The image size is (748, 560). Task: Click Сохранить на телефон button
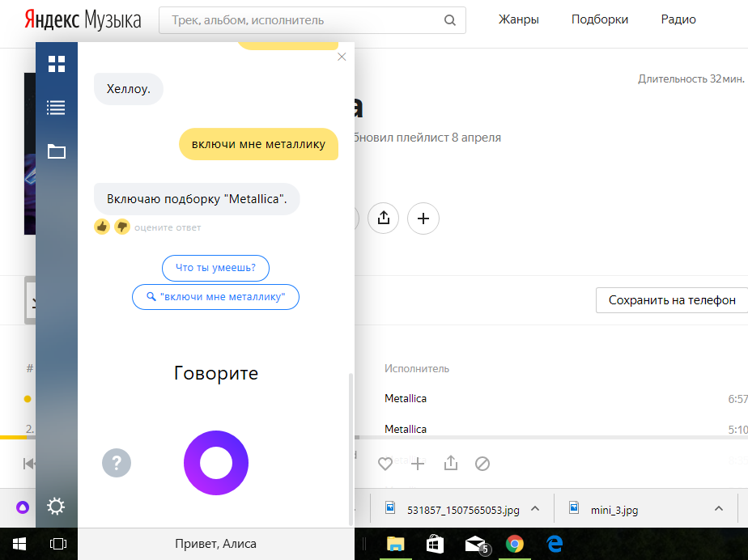672,300
